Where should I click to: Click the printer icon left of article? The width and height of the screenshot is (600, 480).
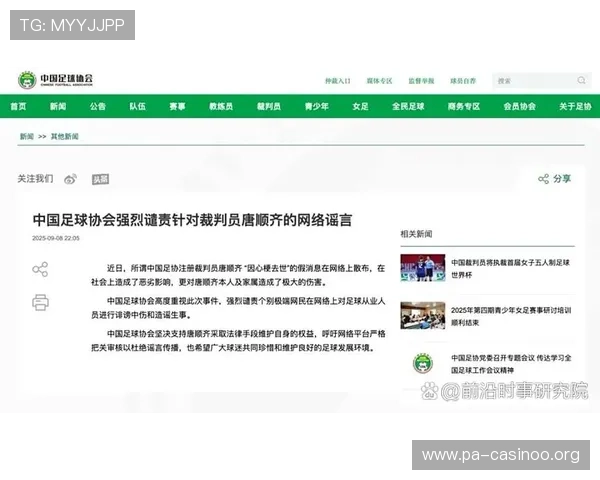[40, 302]
